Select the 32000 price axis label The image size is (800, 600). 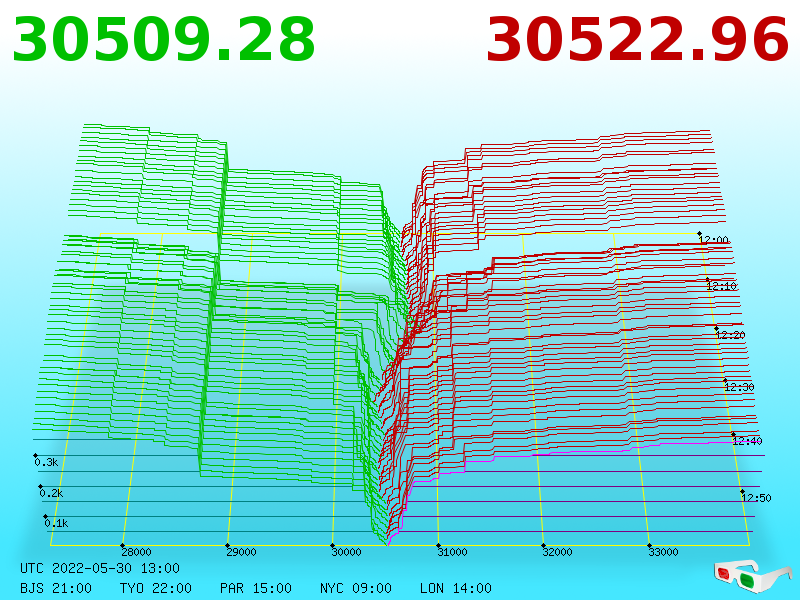[557, 552]
